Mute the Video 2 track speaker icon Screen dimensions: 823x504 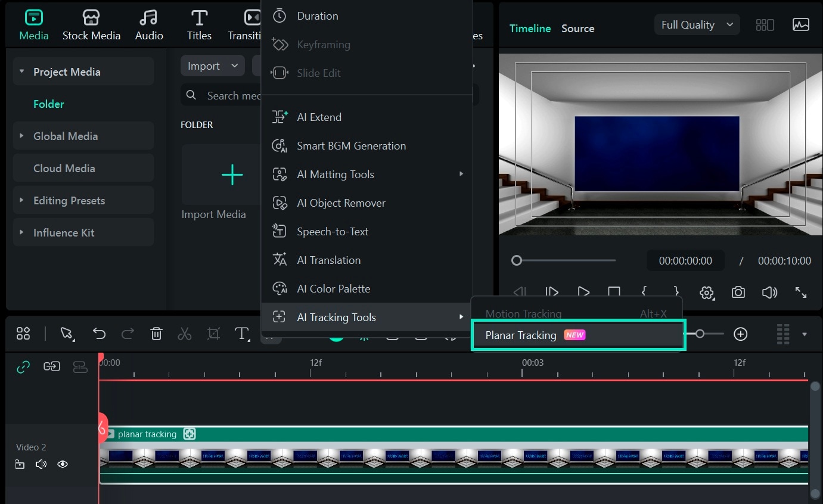41,464
